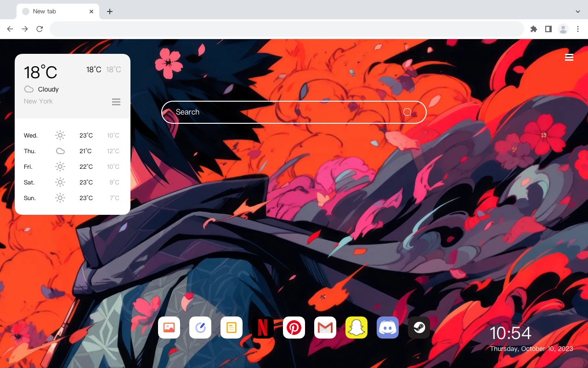The height and width of the screenshot is (368, 588).
Task: Click the Thursday, October 10, 2023 date
Action: click(531, 349)
